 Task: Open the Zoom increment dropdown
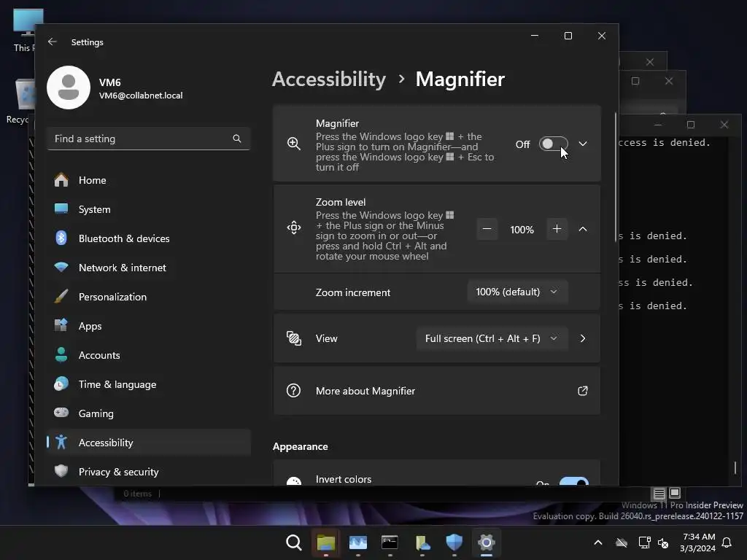517,292
